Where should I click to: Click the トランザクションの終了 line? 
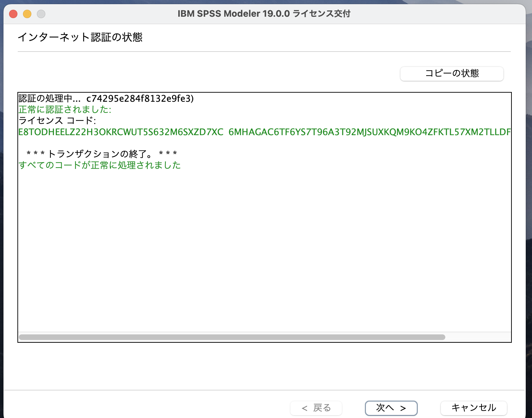(x=102, y=154)
